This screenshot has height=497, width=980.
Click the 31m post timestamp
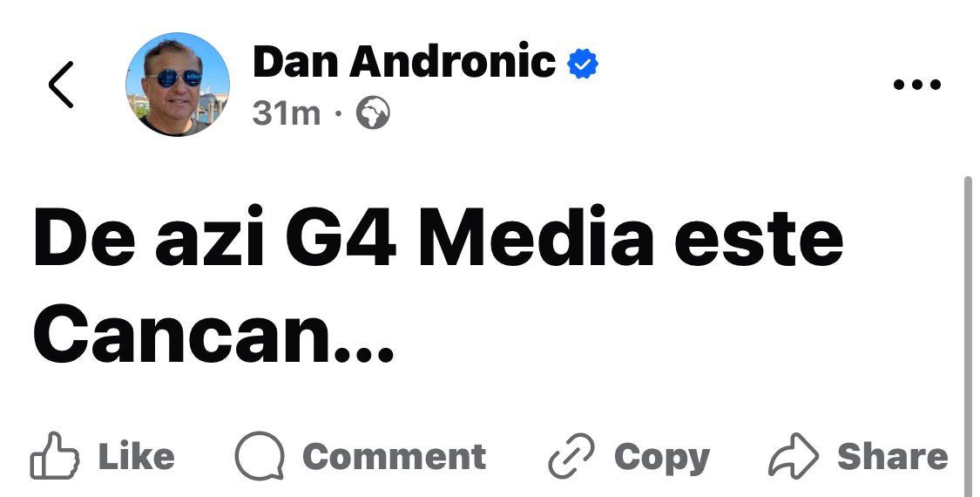click(287, 114)
